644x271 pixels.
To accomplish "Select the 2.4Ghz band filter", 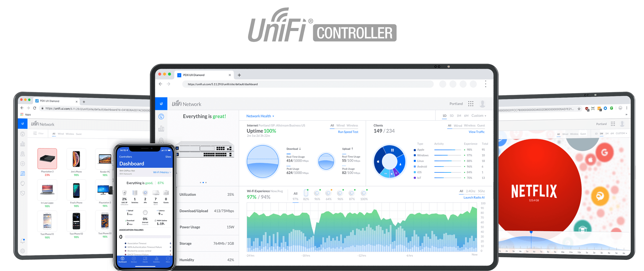I will point(471,191).
